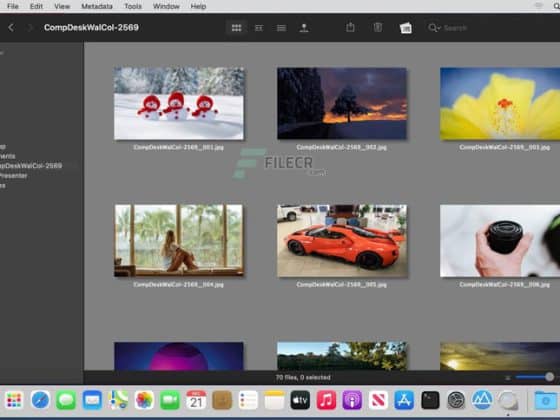Go back with the left arrow

point(11,28)
